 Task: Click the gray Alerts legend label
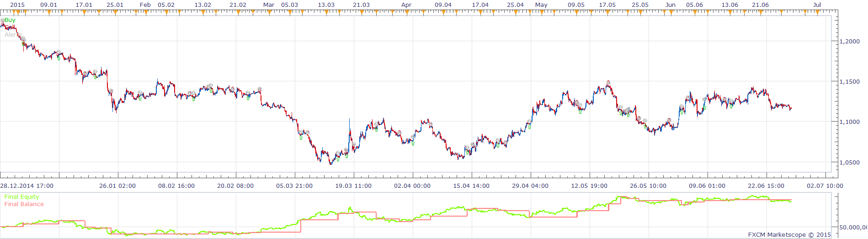coord(12,35)
